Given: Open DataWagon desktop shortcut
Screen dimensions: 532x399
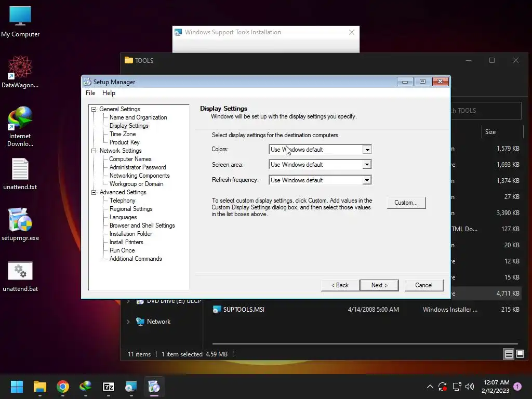Looking at the screenshot, I should click(x=20, y=72).
